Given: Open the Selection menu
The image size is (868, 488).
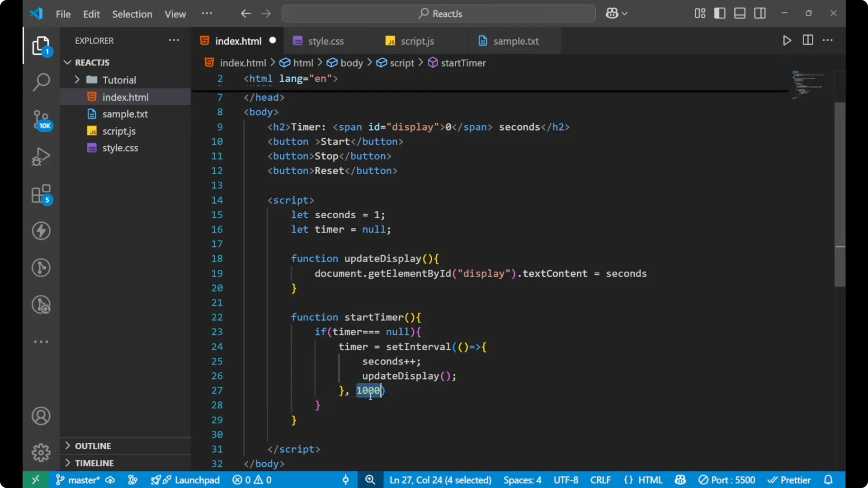Looking at the screenshot, I should [132, 14].
